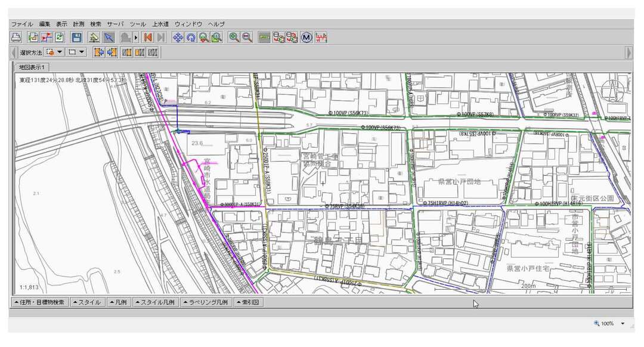Click the third gray hatched split-panel icon

tap(153, 52)
